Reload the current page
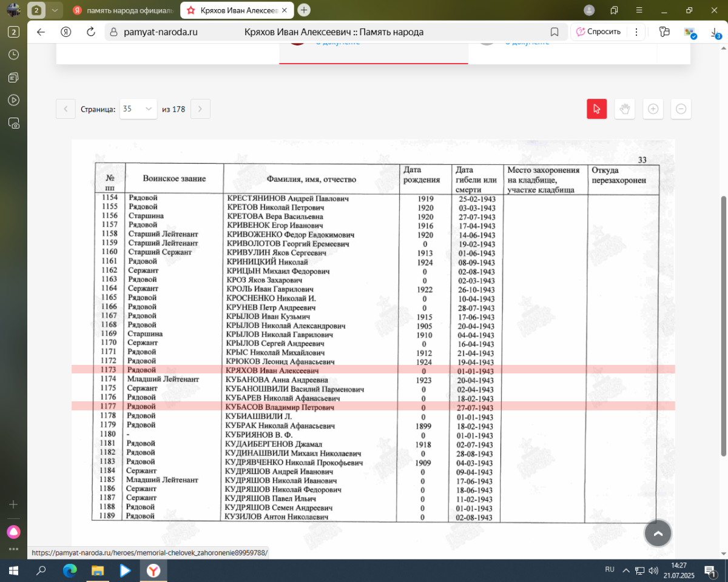The width and height of the screenshot is (728, 582). (91, 32)
